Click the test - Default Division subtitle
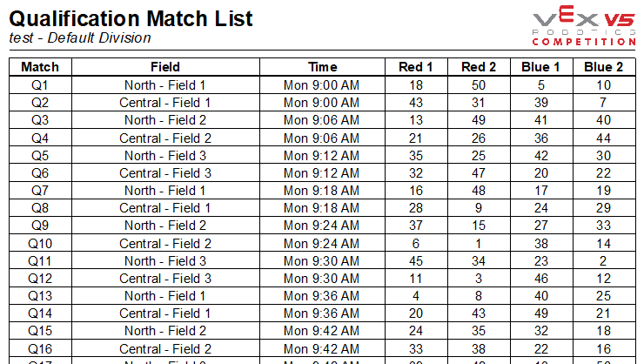644x364 pixels. [x=80, y=37]
